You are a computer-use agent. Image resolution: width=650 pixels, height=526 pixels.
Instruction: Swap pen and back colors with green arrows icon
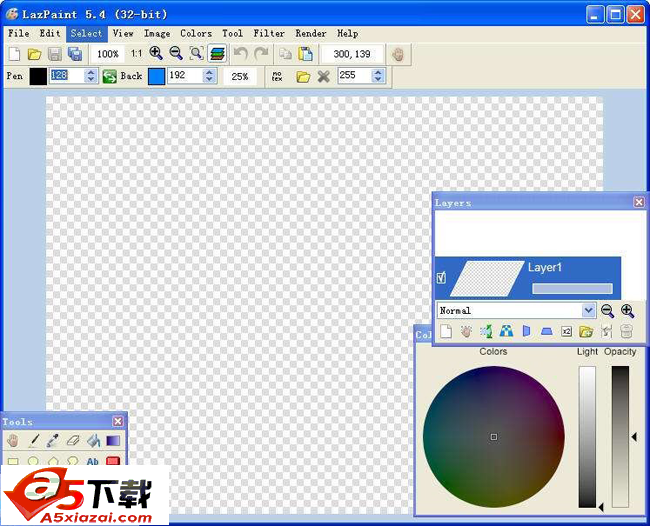click(109, 76)
